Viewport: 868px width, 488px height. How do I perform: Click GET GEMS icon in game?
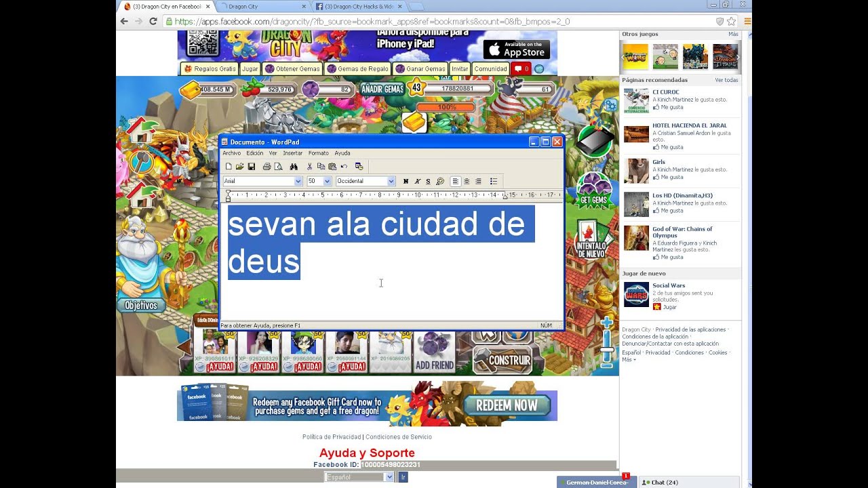click(594, 190)
